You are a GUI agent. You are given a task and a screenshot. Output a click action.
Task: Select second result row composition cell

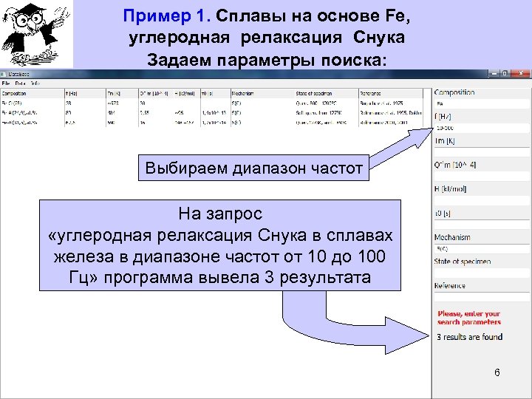[x=33, y=112]
